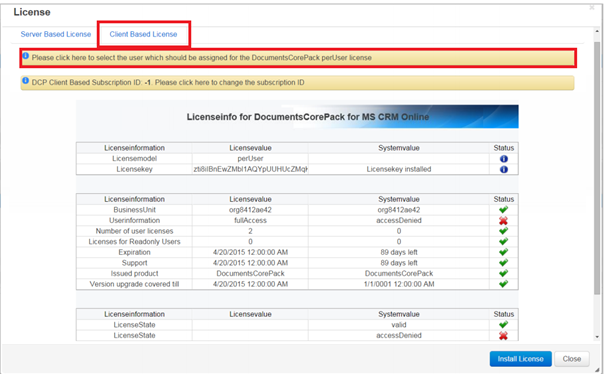Open the Client Based License tab
The height and width of the screenshot is (374, 605).
tap(143, 34)
